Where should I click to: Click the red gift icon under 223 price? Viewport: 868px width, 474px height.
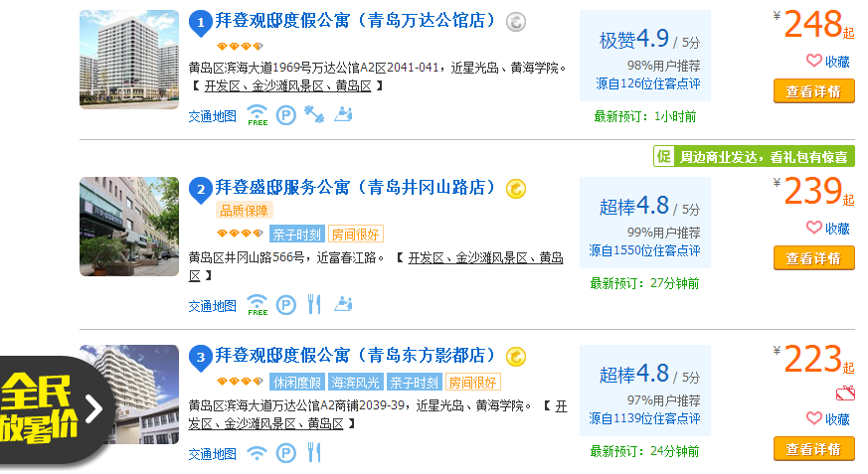(x=845, y=394)
